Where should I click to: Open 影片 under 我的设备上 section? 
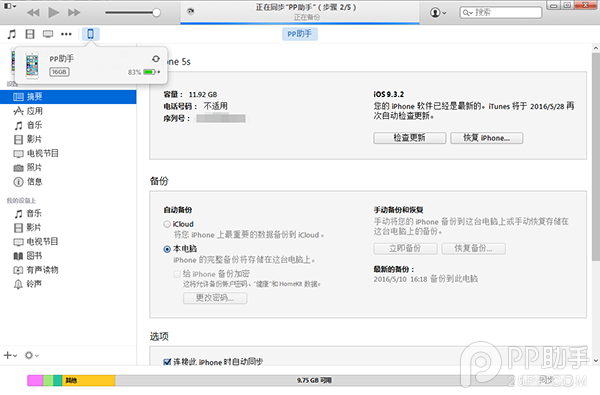(68, 228)
